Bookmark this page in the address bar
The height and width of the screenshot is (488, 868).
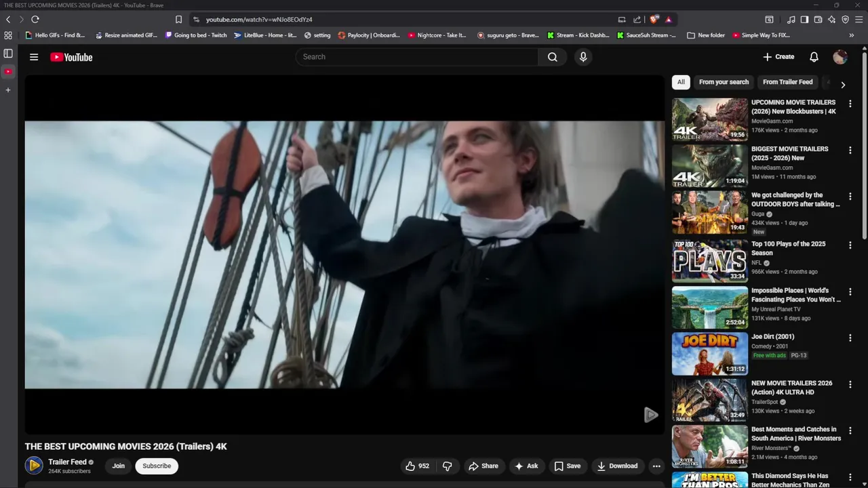pyautogui.click(x=178, y=20)
